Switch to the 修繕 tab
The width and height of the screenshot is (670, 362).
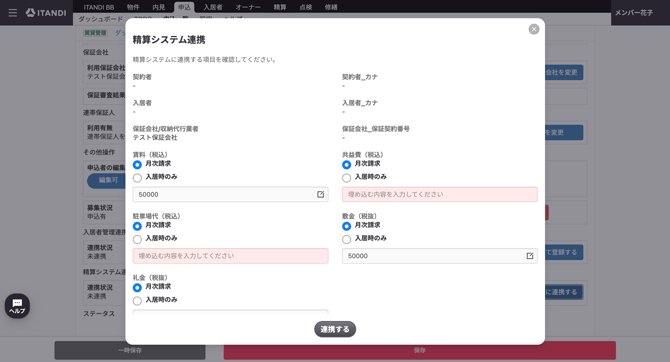tap(331, 7)
